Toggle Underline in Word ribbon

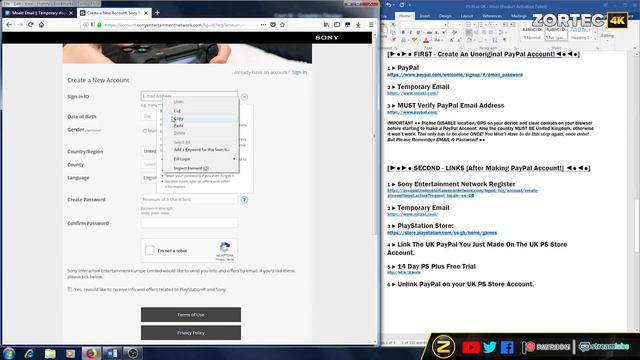pyautogui.click(x=418, y=32)
